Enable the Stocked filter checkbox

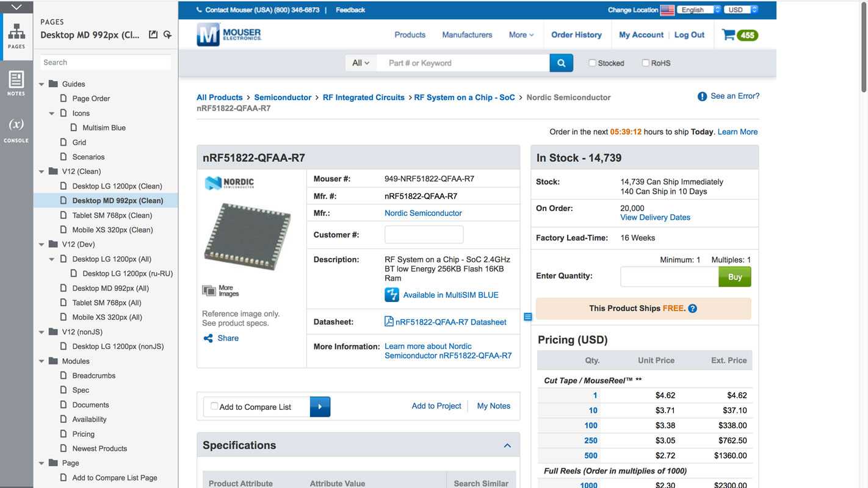(x=592, y=63)
